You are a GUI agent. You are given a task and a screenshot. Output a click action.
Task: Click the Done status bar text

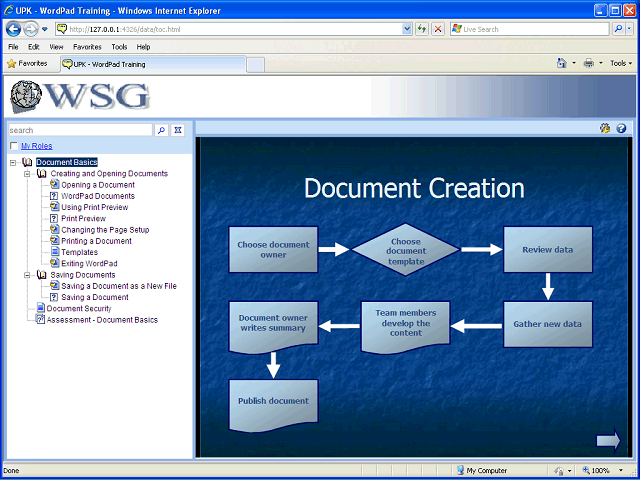click(11, 471)
